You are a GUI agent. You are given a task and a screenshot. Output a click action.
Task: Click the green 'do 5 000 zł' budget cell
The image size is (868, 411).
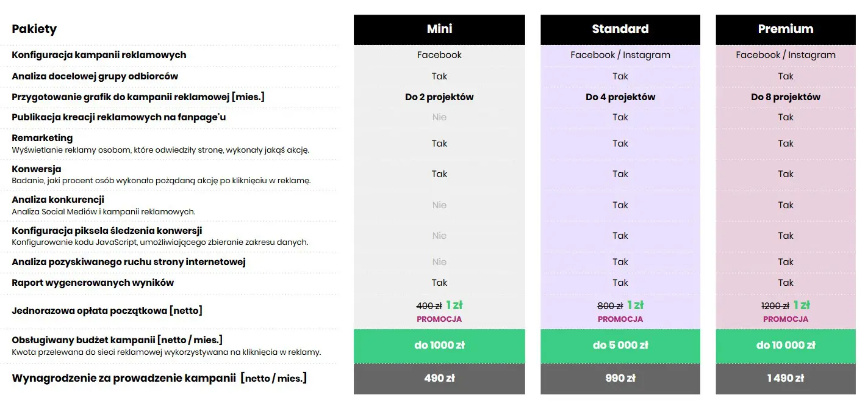tap(620, 346)
